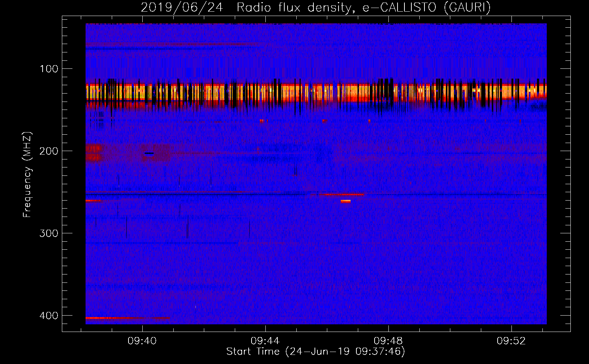Select the 300 frequency tick label
Viewport: 589px width, 364px height.
click(49, 233)
